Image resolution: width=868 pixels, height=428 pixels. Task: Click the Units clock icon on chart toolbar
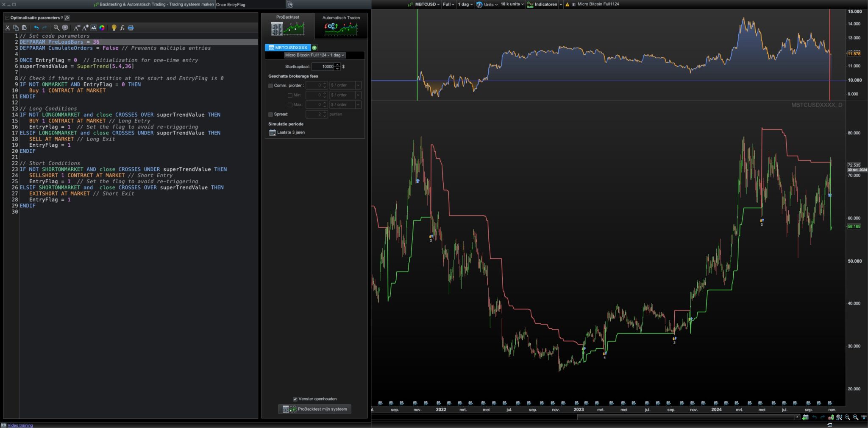click(x=479, y=5)
